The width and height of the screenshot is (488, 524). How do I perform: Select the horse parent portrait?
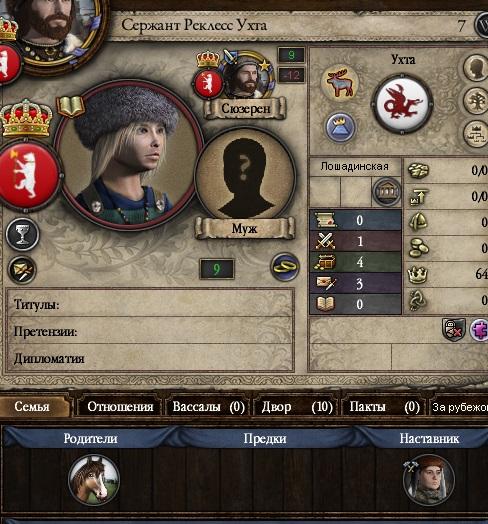[94, 480]
